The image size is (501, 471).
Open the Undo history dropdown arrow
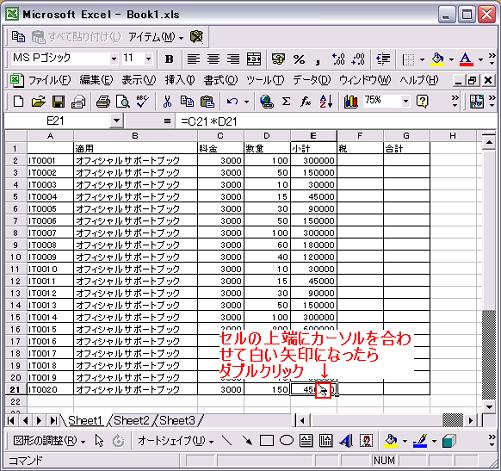246,101
